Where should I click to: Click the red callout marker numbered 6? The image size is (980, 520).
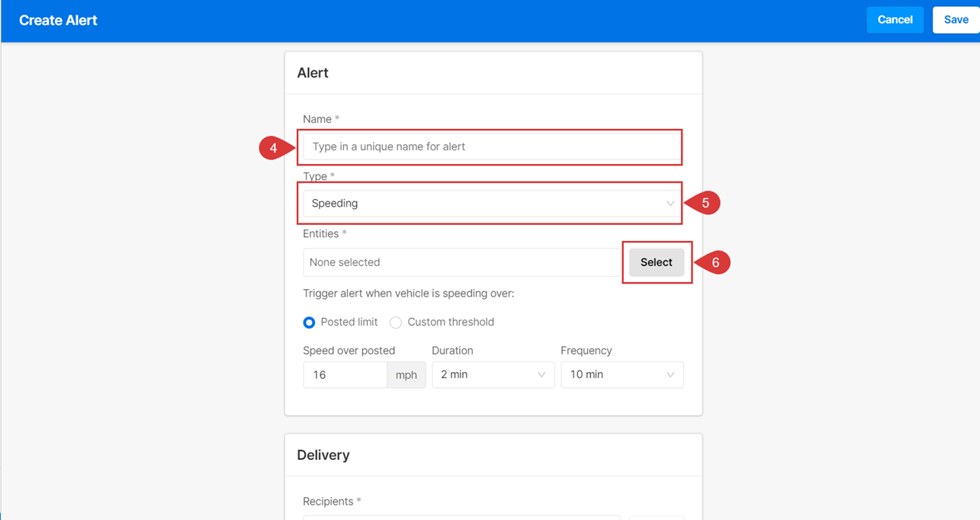(715, 262)
